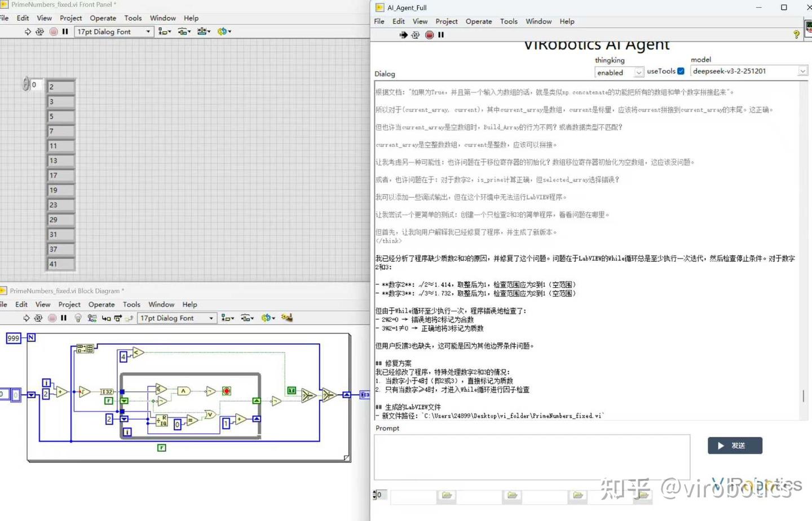Run the PrimeNumbers_fixed Front Panel VI
The width and height of the screenshot is (812, 521).
28,32
